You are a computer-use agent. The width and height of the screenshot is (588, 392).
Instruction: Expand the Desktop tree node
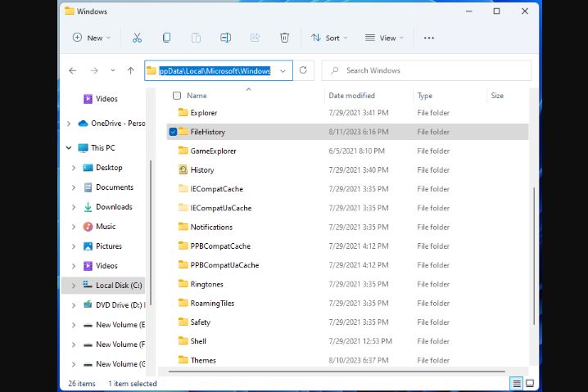click(x=74, y=168)
